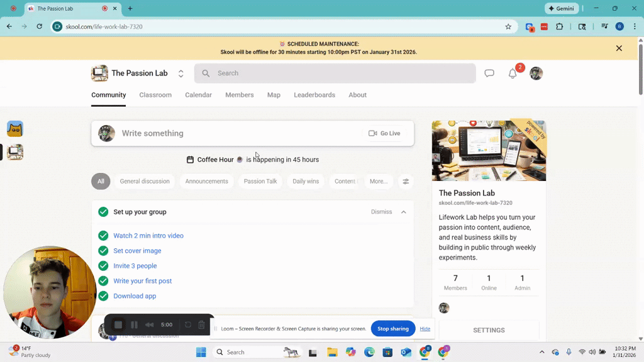
Task: Open Outlook from taskbar
Action: point(406,352)
